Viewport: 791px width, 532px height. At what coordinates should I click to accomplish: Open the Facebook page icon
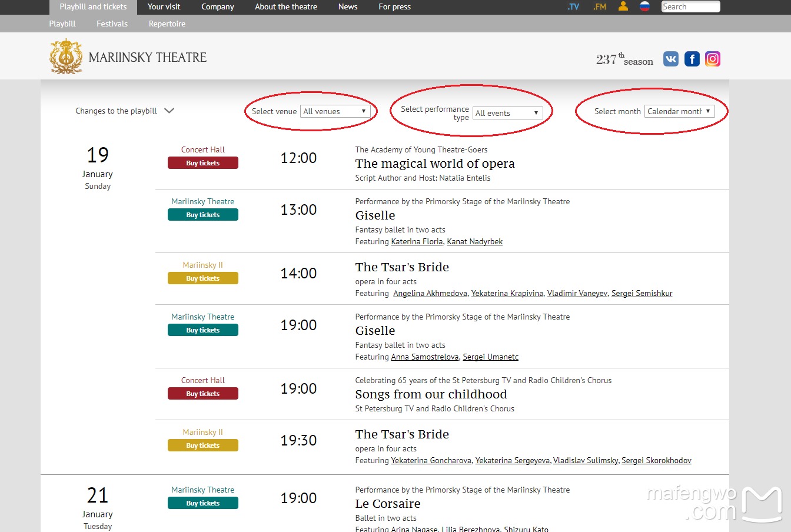[x=692, y=59]
